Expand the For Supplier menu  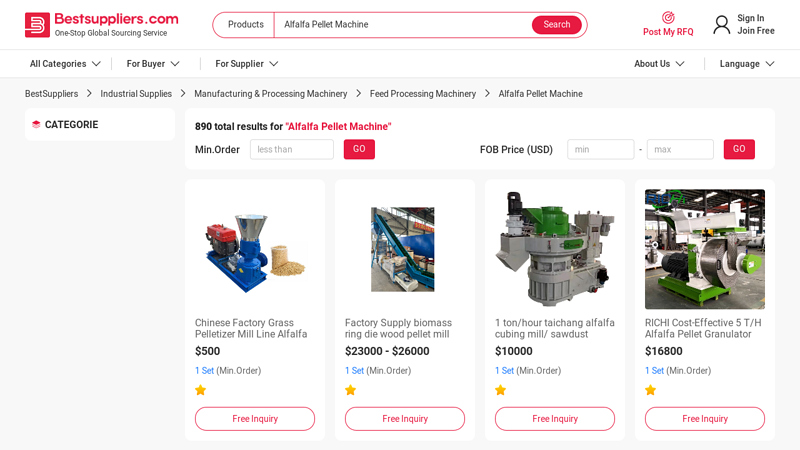click(x=246, y=64)
